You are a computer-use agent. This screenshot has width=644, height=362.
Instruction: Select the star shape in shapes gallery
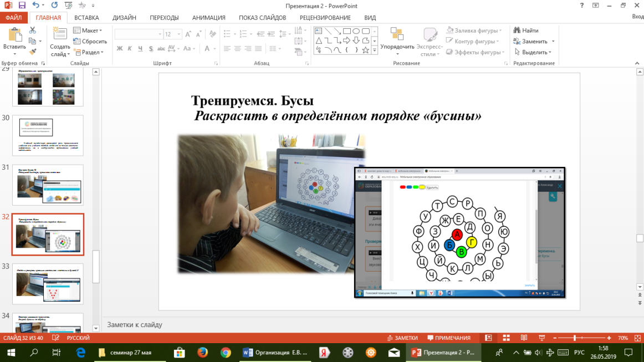pos(365,50)
